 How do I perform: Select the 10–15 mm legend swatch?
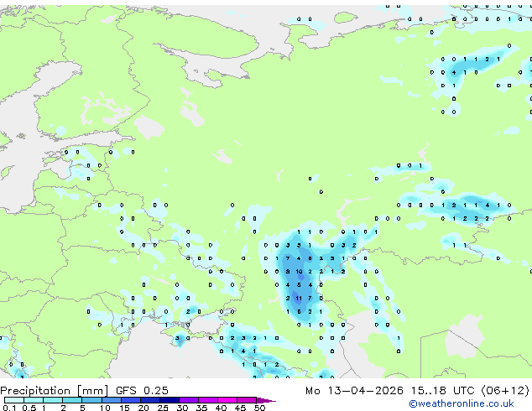click(x=111, y=400)
